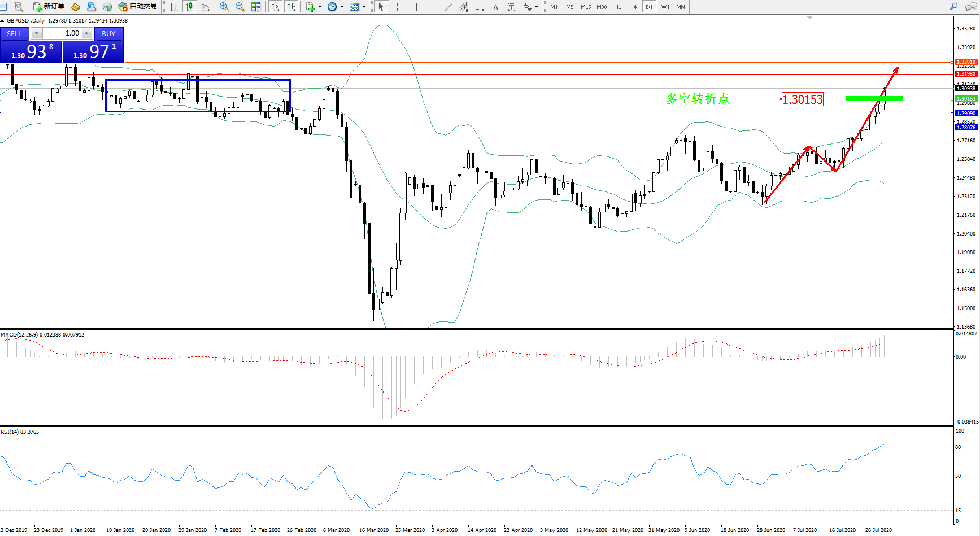Switch chart to candlestick mode
980x536 pixels.
190,7
